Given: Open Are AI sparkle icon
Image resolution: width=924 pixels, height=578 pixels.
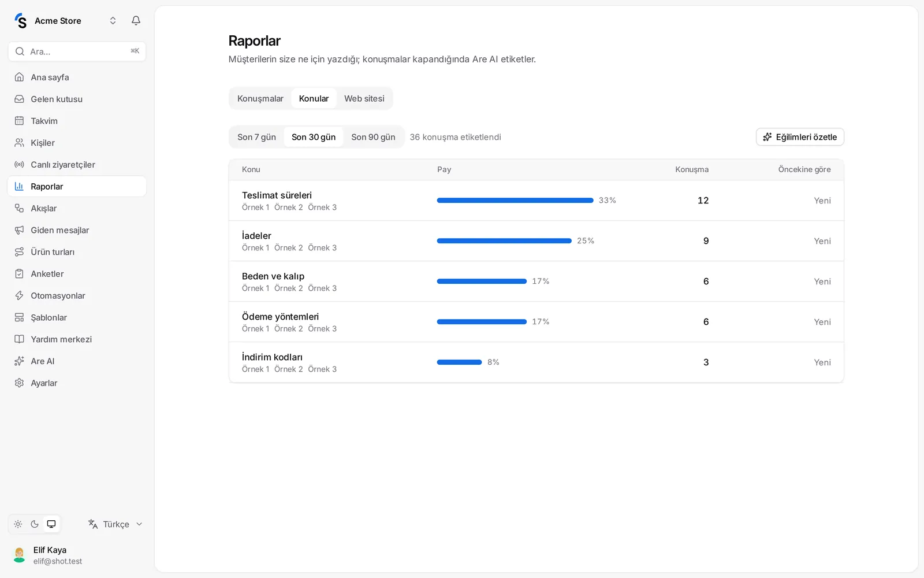Looking at the screenshot, I should (19, 361).
